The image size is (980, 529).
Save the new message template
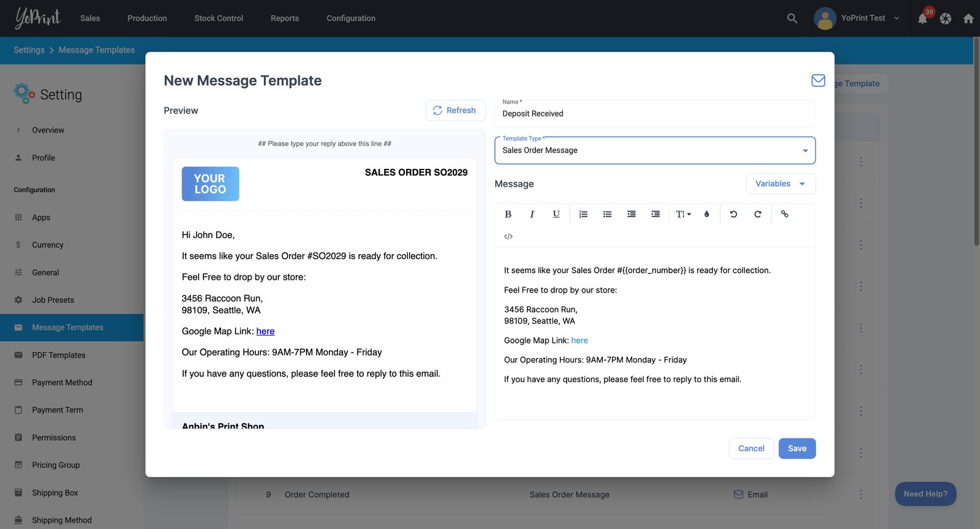pyautogui.click(x=797, y=448)
